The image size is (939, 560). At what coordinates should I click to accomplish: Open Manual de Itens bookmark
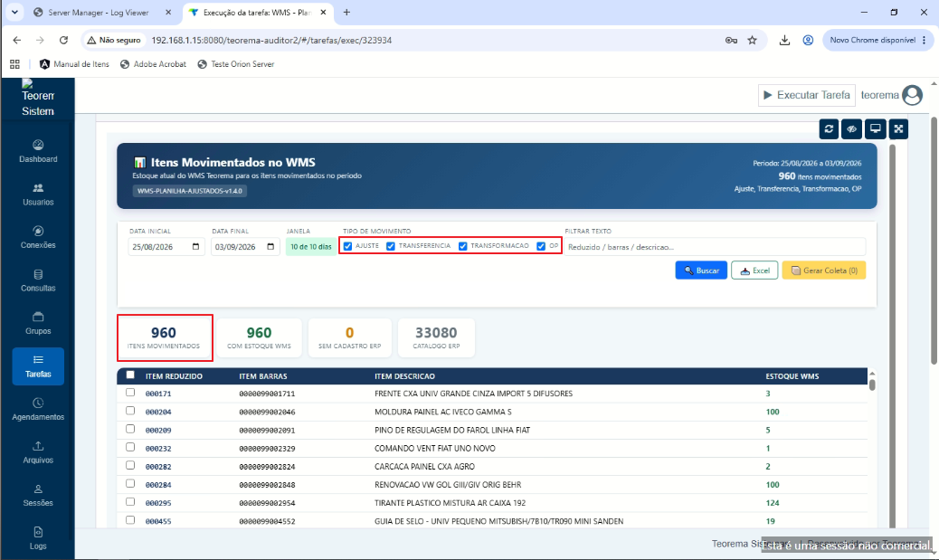pos(74,64)
